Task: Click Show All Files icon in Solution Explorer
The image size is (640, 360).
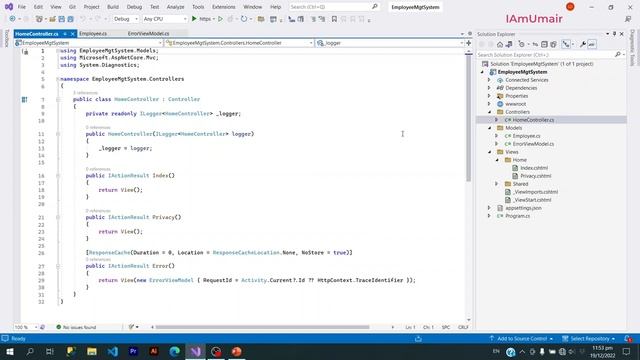Action: (x=553, y=44)
